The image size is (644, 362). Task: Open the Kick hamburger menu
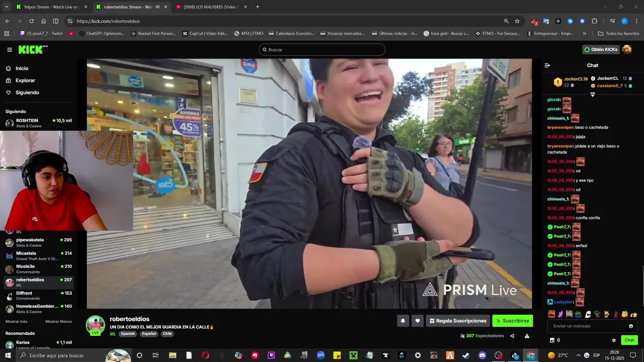click(x=10, y=50)
